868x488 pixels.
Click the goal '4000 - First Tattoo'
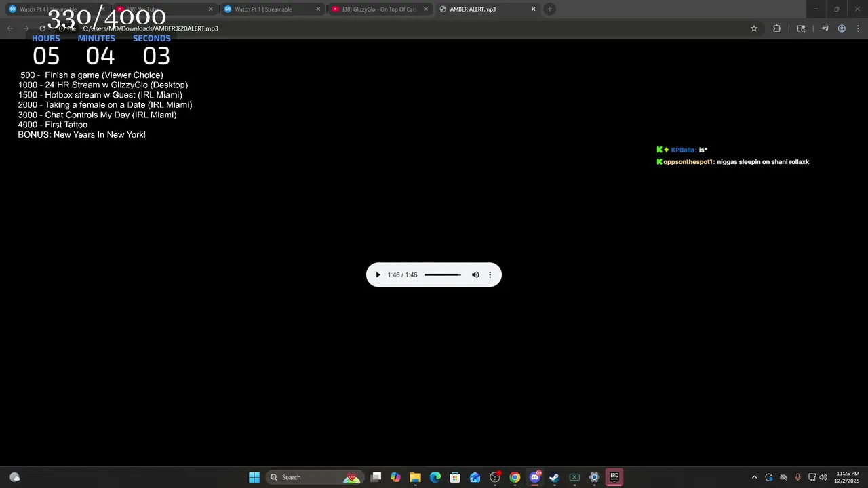point(53,125)
